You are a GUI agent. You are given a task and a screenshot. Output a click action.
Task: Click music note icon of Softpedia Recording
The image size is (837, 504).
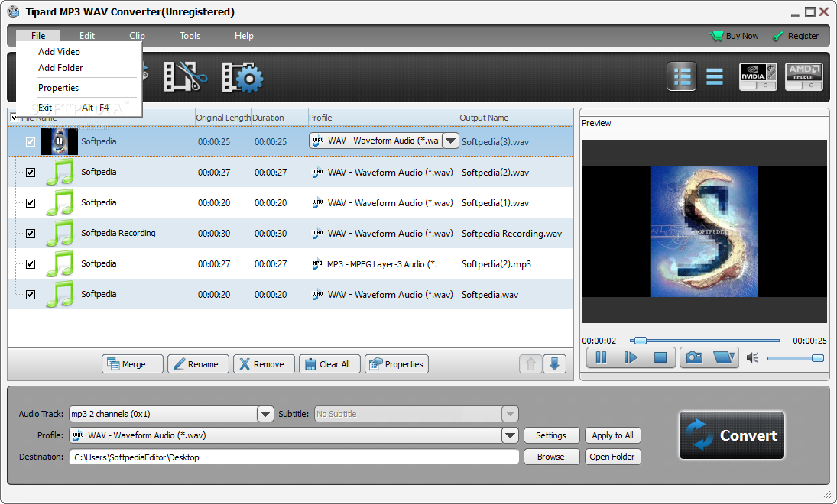coord(61,233)
